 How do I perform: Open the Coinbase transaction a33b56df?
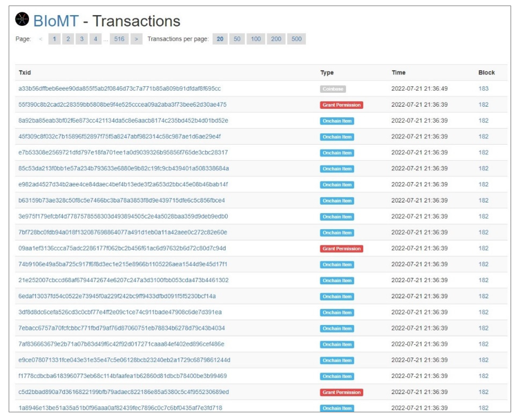pos(119,89)
